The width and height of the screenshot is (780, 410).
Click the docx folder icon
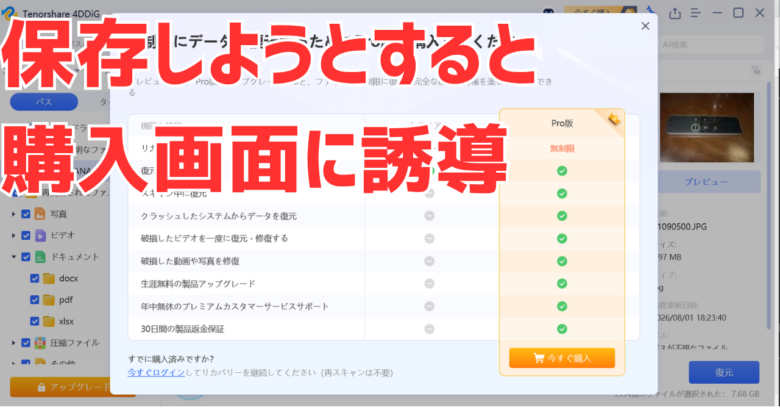49,279
